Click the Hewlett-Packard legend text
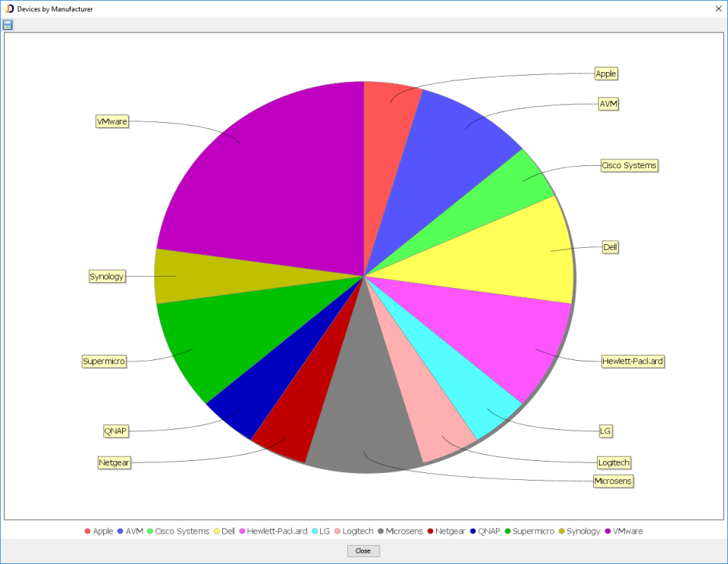This screenshot has width=728, height=564. pyautogui.click(x=278, y=531)
